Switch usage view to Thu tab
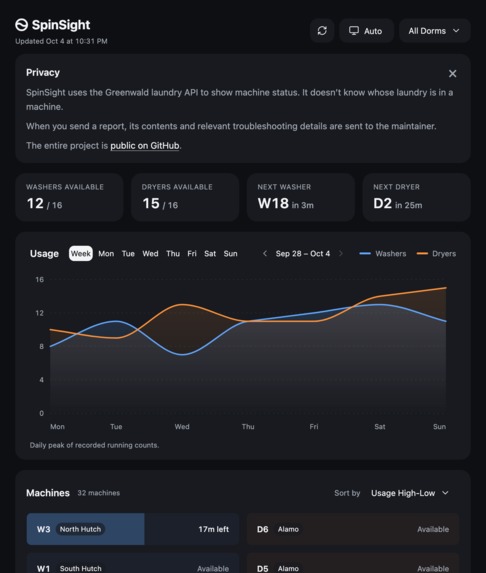The image size is (486, 573). (x=173, y=254)
